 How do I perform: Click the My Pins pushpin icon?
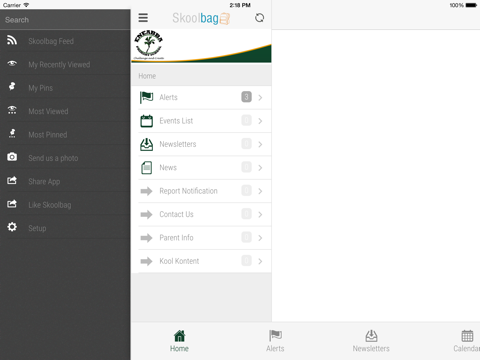12,87
